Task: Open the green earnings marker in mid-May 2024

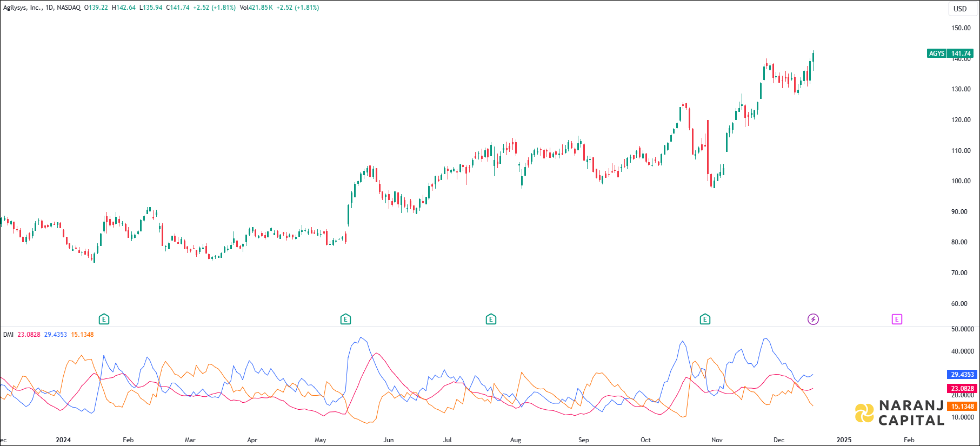Action: (x=345, y=319)
